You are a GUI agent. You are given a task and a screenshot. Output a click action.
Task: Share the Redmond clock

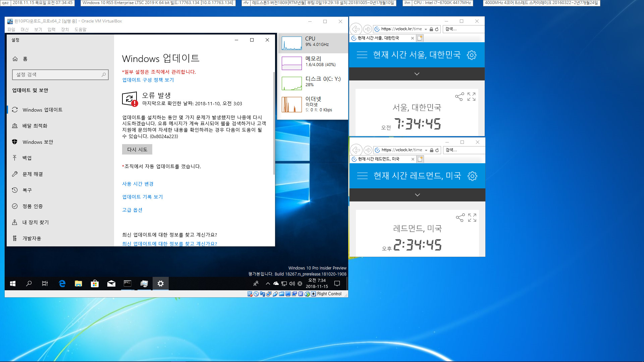coord(460,218)
